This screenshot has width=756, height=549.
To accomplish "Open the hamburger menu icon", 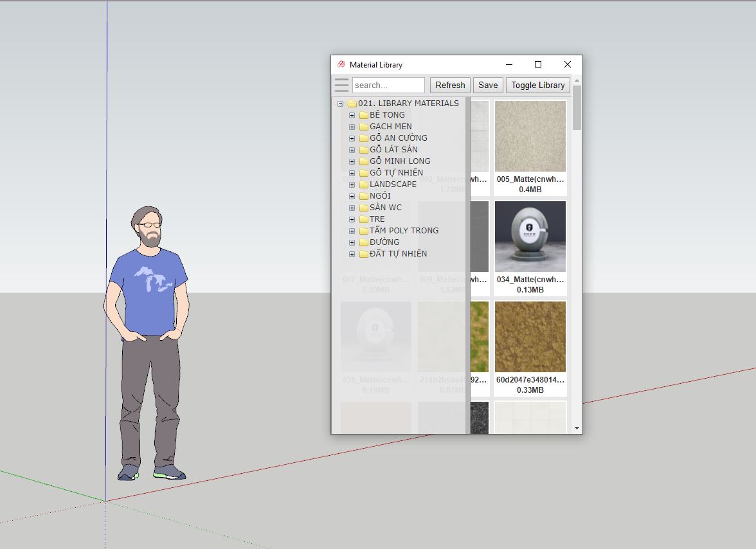I will [x=341, y=85].
